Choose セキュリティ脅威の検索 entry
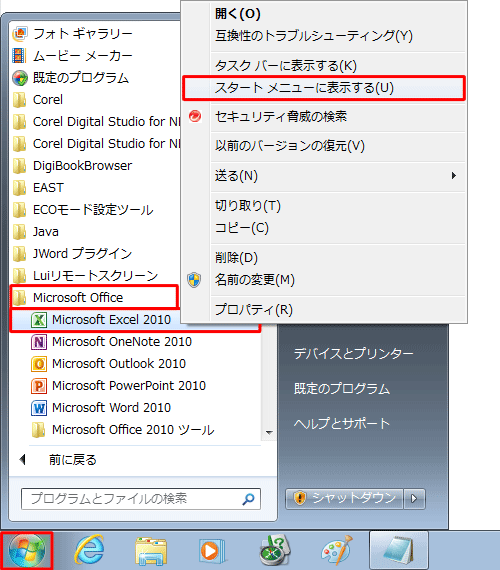500x570 pixels. (281, 117)
